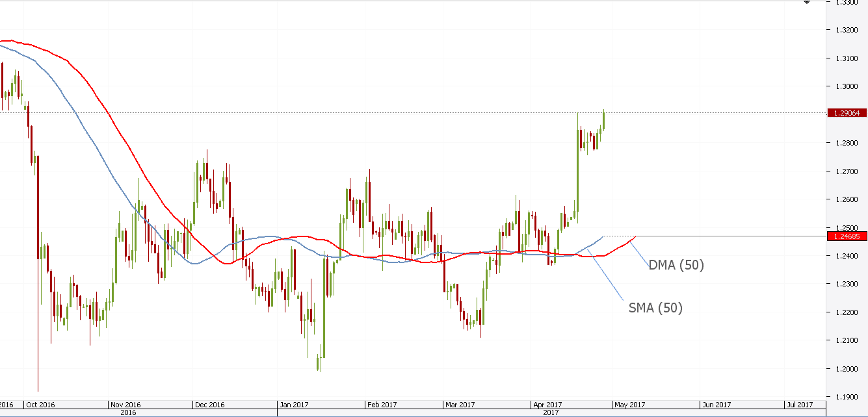
Task: Click the Jul 2017 date label
Action: 799,404
